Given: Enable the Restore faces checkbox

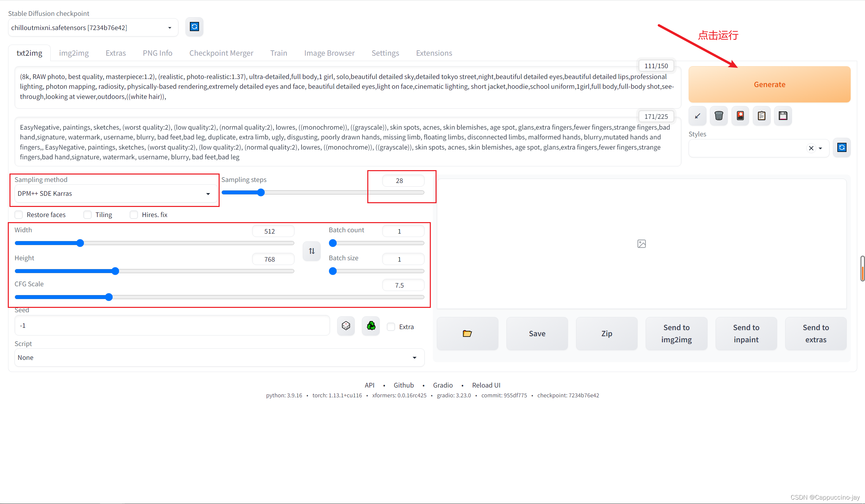Looking at the screenshot, I should [19, 215].
